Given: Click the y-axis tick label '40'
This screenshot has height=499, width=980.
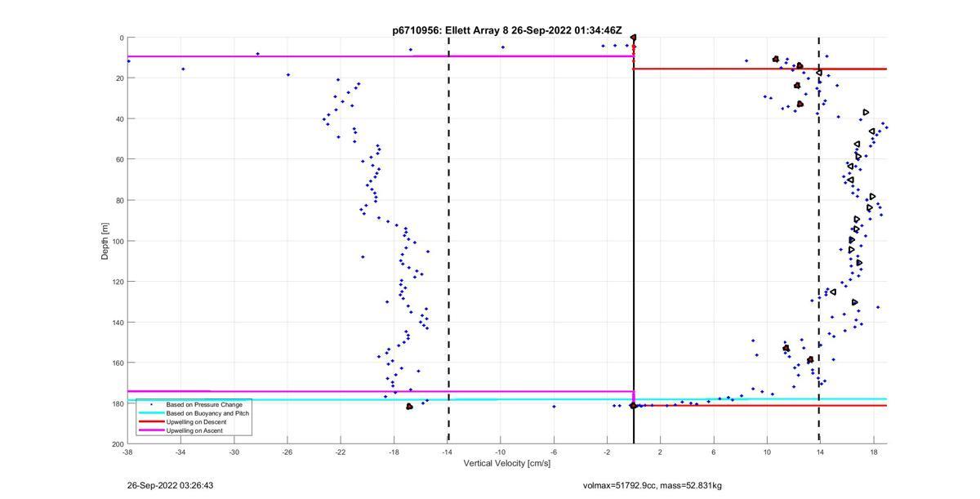Looking at the screenshot, I should point(118,119).
